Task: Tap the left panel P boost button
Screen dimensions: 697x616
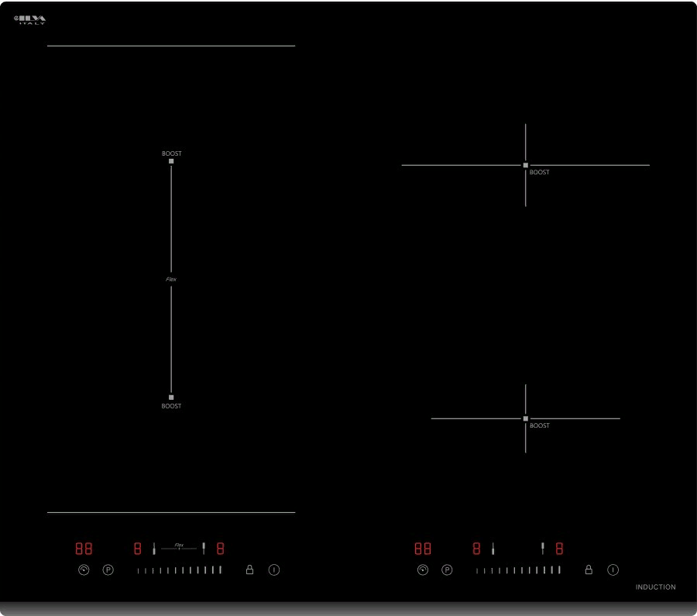Action: pyautogui.click(x=108, y=570)
